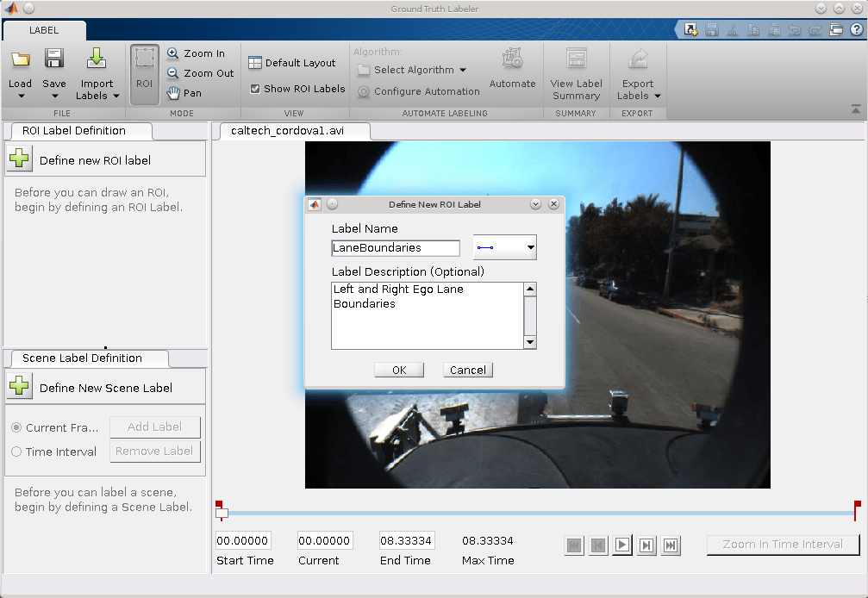The height and width of the screenshot is (598, 868).
Task: Click OK in Define New ROI Label dialog
Action: (x=399, y=370)
